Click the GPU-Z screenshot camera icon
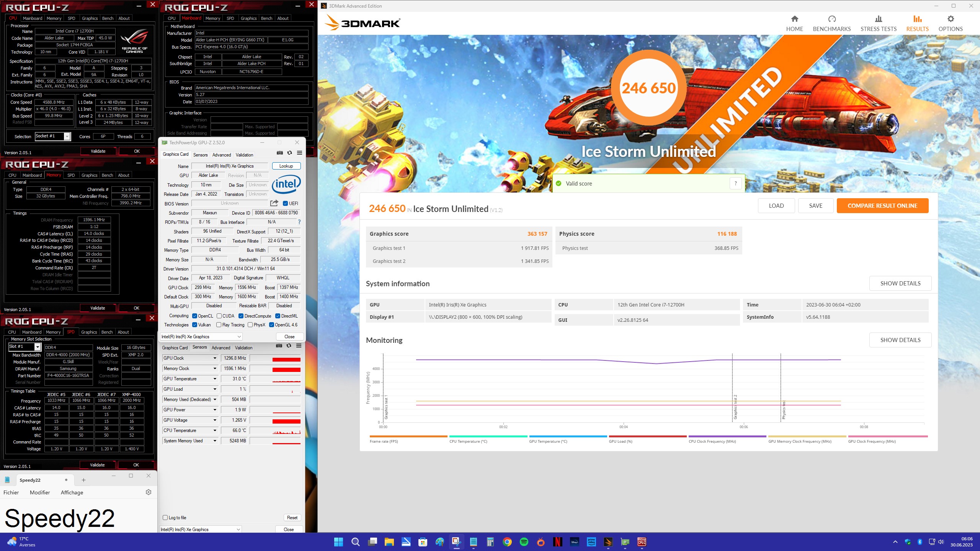This screenshot has height=551, width=980. pos(280,153)
